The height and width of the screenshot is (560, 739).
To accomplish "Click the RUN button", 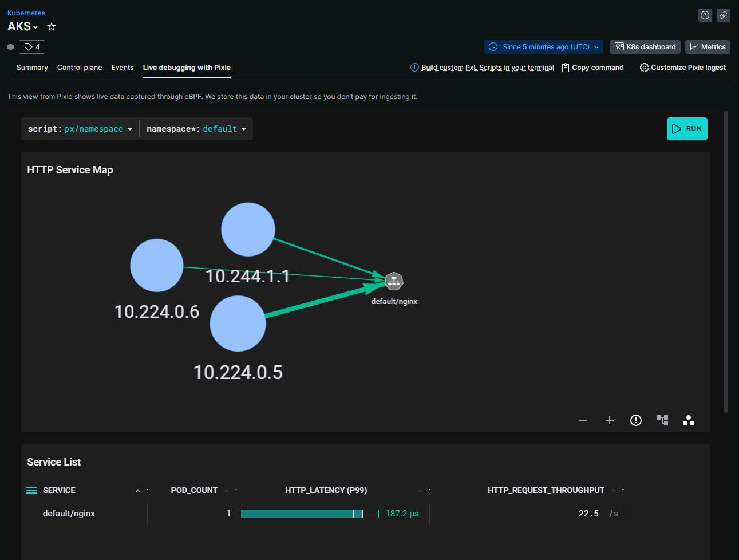I will click(x=687, y=129).
